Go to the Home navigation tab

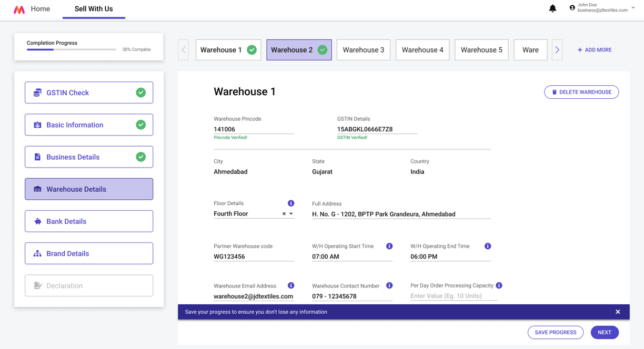coord(41,9)
